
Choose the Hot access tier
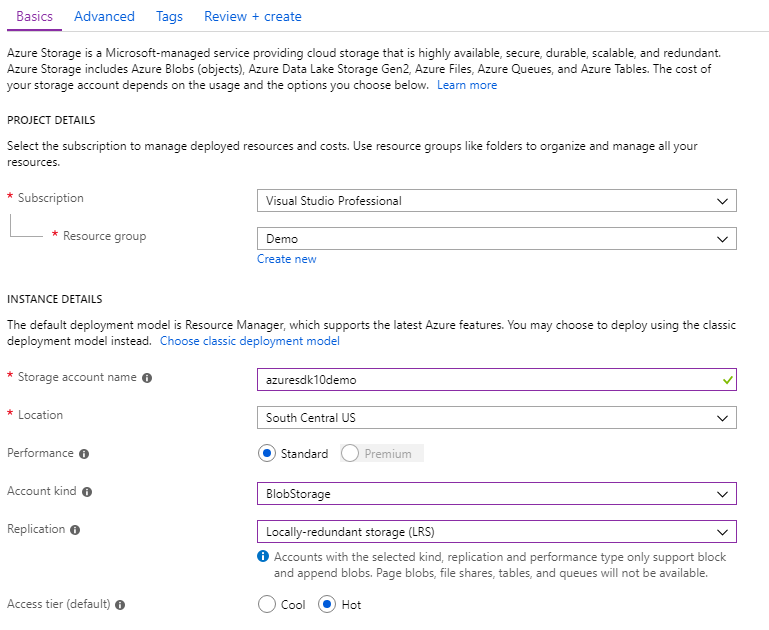click(x=327, y=605)
